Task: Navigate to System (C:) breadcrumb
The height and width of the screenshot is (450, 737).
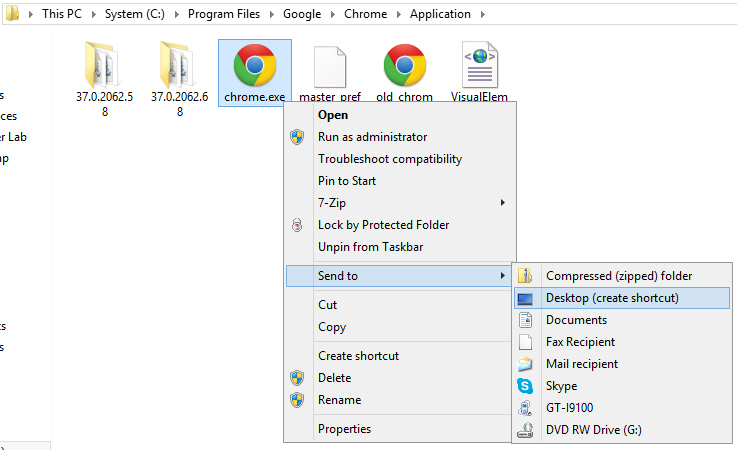Action: pos(135,14)
